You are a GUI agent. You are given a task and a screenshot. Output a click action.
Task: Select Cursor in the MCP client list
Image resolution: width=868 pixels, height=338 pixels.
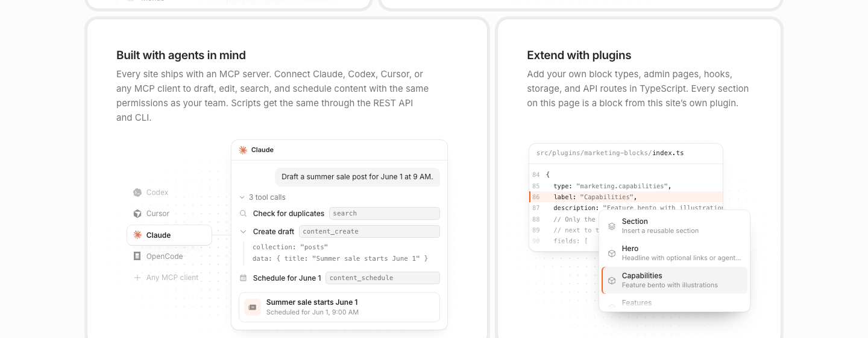click(x=151, y=214)
